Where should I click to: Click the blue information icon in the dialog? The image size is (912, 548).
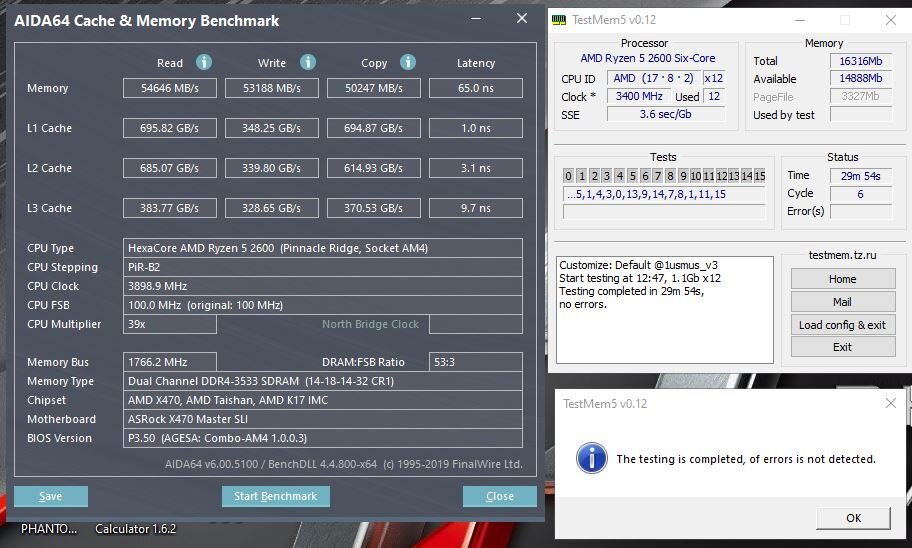point(591,459)
